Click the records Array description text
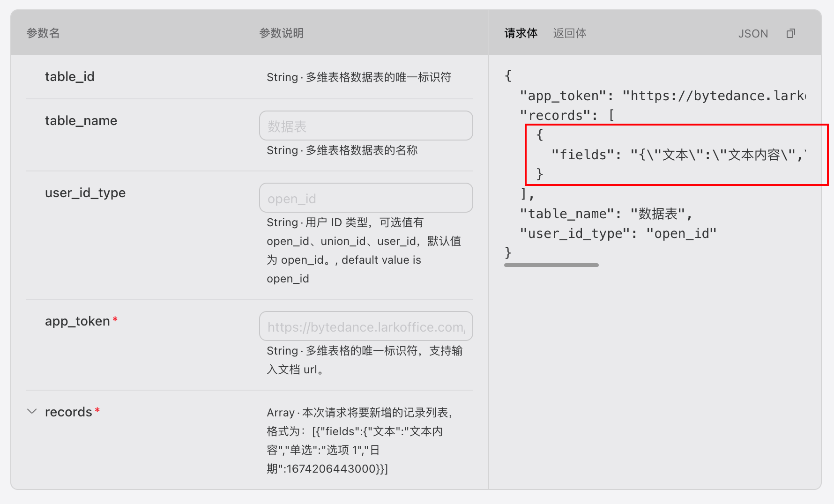Image resolution: width=834 pixels, height=504 pixels. (x=360, y=440)
